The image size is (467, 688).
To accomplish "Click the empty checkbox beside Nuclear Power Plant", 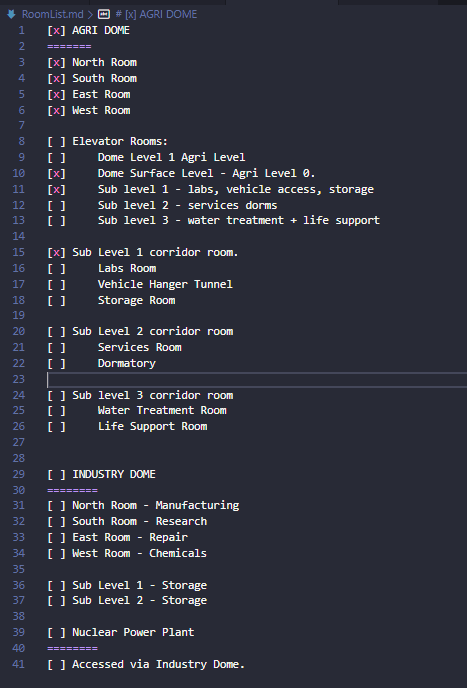I will click(56, 632).
